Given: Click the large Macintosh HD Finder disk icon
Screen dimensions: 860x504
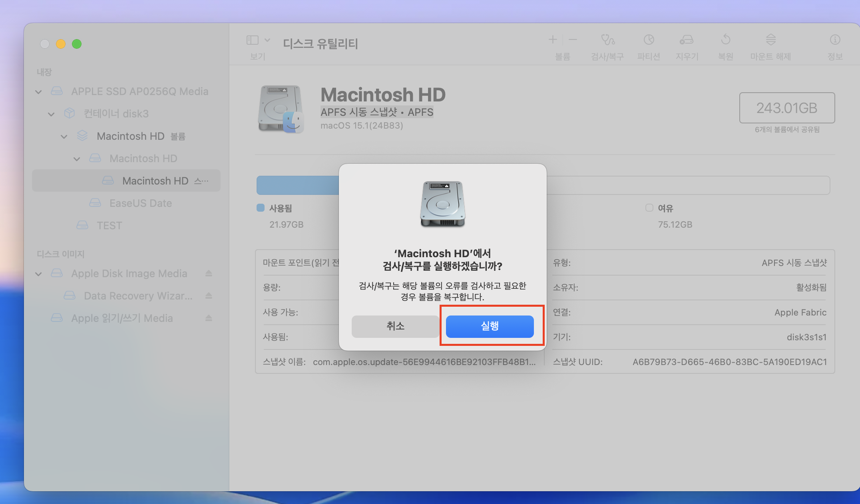Looking at the screenshot, I should [281, 109].
